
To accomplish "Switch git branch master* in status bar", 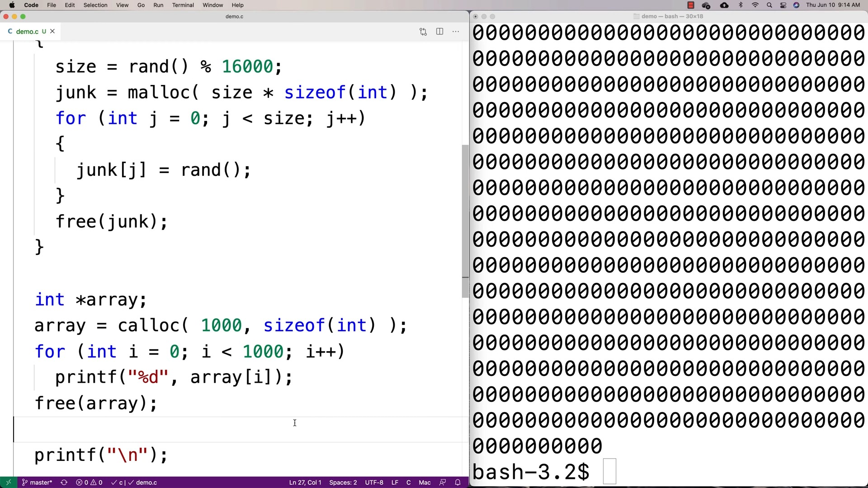I will (x=37, y=482).
